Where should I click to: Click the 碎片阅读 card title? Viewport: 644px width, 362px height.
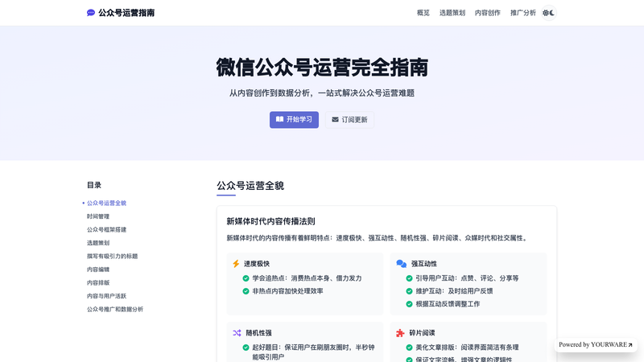422,333
